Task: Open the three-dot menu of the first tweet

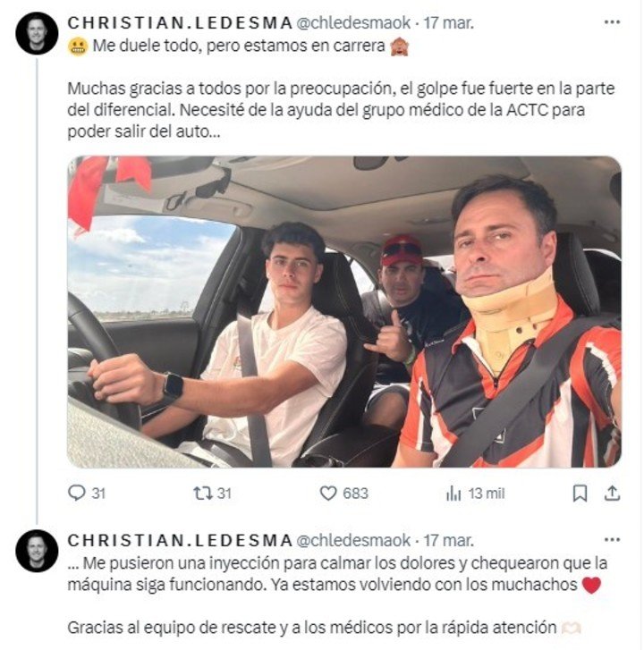Action: (612, 22)
